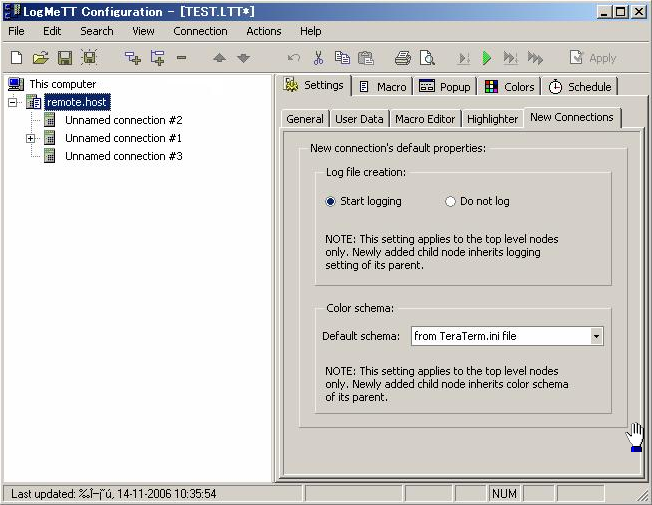
Task: Select This computer in tree
Action: pyautogui.click(x=62, y=84)
